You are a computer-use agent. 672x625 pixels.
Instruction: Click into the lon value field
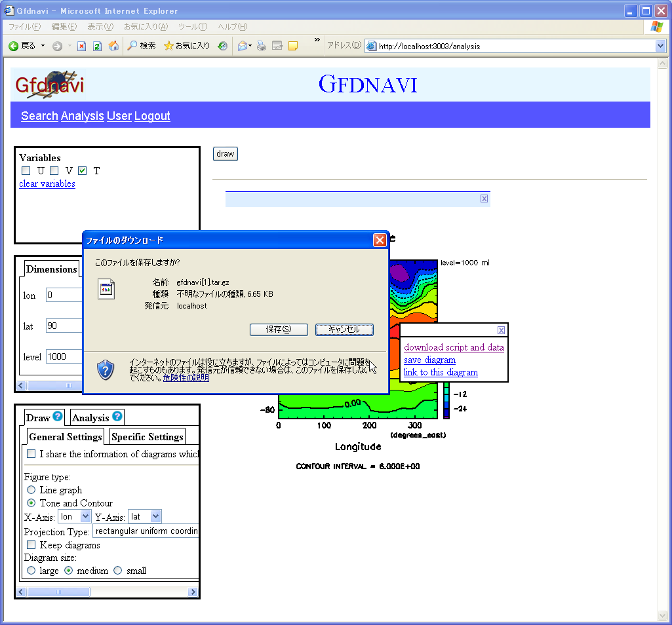click(x=64, y=295)
